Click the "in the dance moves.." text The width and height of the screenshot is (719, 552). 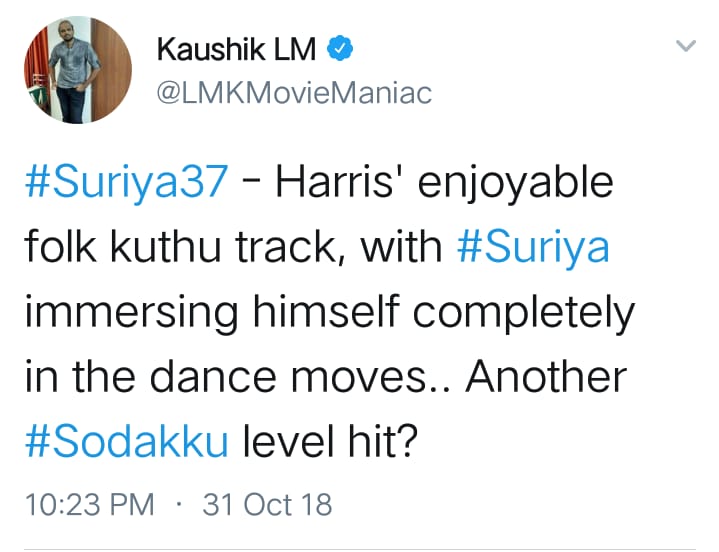point(238,377)
